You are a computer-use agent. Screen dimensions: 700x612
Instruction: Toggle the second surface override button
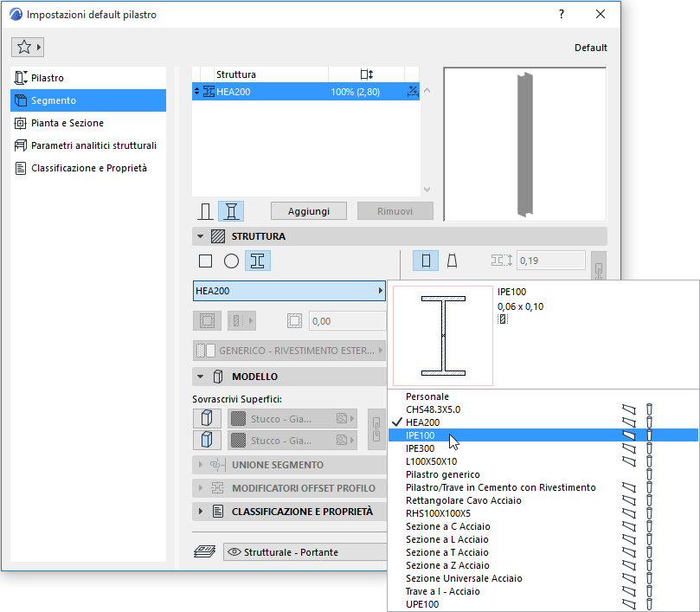tap(207, 440)
